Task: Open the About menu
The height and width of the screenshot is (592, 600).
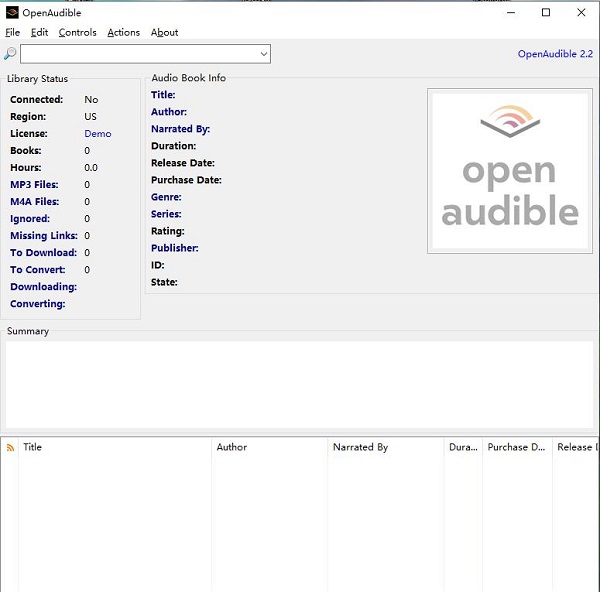Action: [164, 33]
